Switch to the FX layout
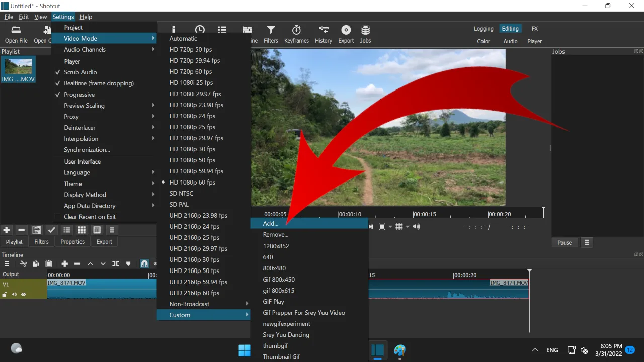This screenshot has width=644, height=362. 535,29
